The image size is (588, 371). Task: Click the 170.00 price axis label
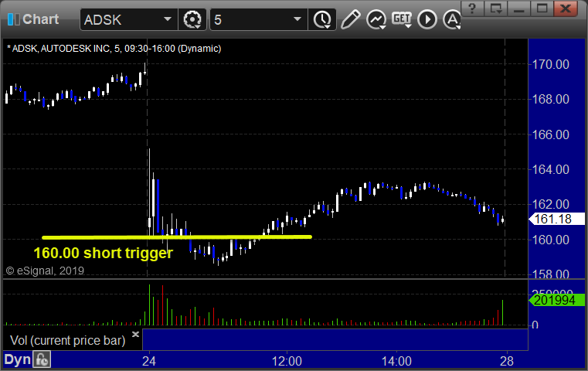pos(551,64)
